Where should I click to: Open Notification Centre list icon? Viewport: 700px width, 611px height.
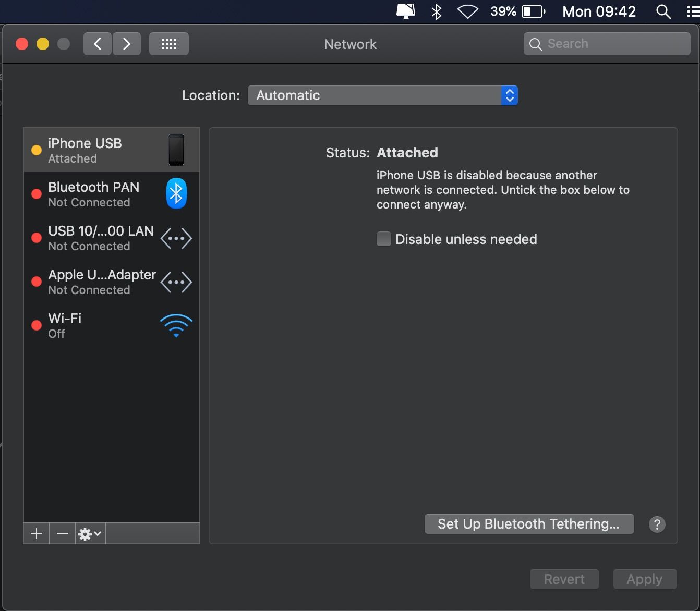pos(693,11)
